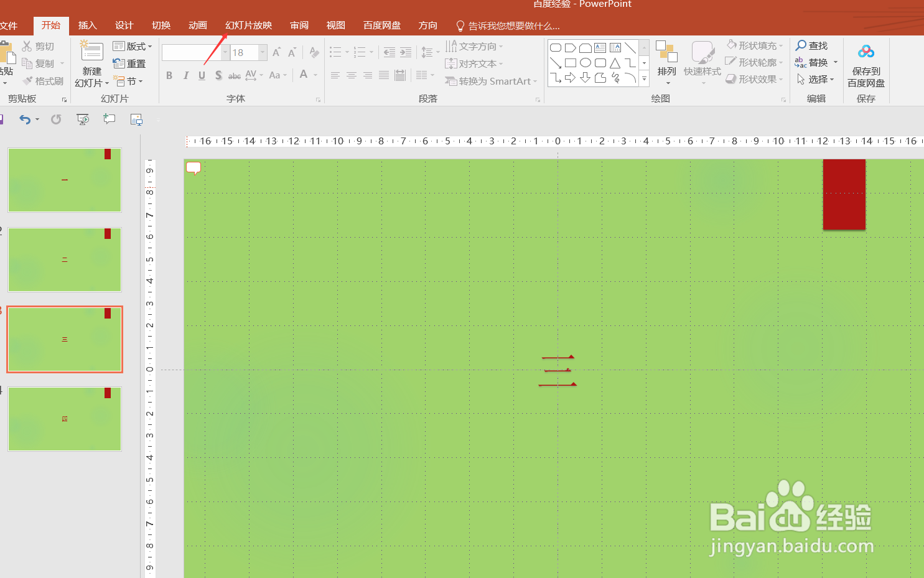Open the Slide Show (幻灯片放映) ribbon tab
This screenshot has height=578, width=924.
(x=248, y=25)
